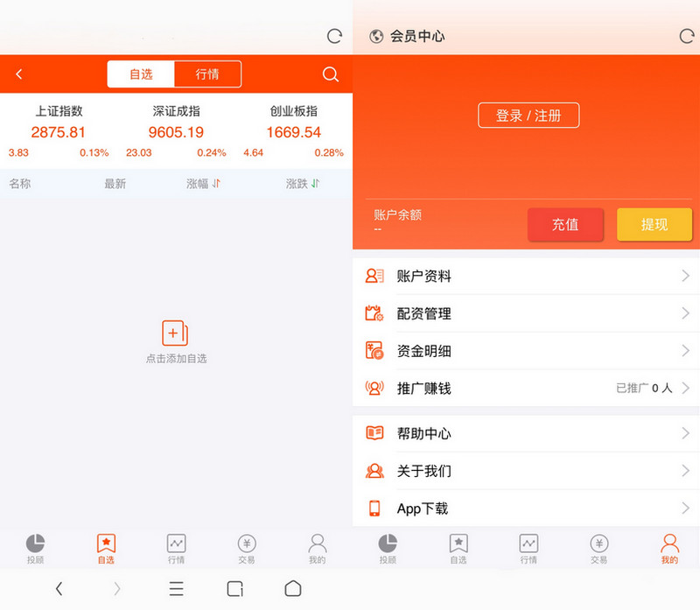Open the 资金明细 menu entry label

click(x=424, y=351)
